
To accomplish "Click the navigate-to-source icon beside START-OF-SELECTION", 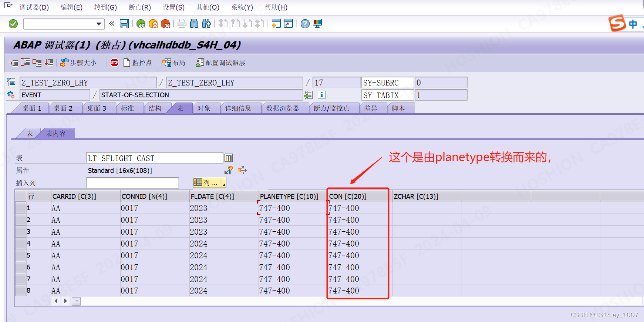I will click(x=308, y=95).
